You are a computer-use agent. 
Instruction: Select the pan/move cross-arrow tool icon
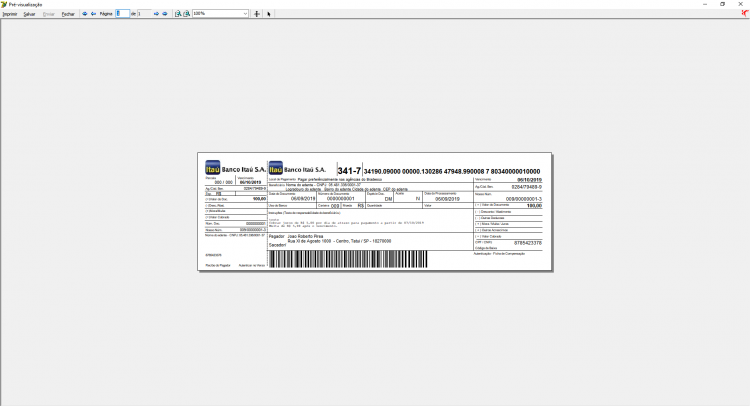point(257,14)
